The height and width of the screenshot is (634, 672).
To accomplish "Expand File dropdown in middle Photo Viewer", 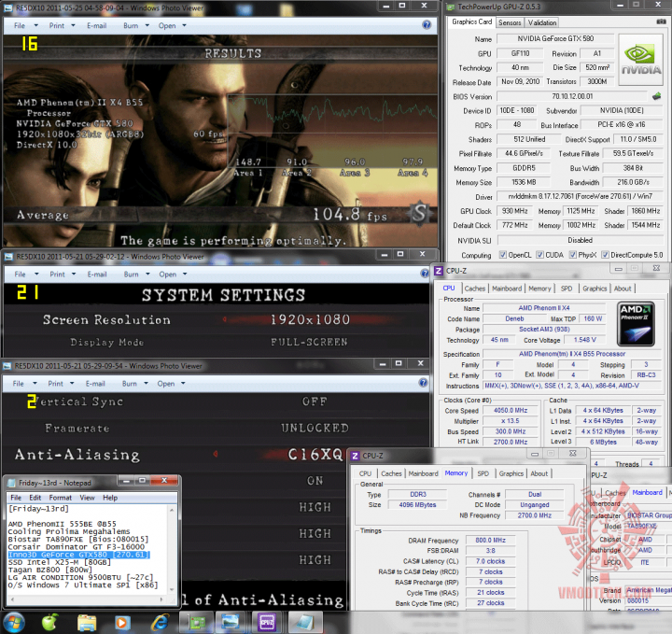I will [x=36, y=274].
